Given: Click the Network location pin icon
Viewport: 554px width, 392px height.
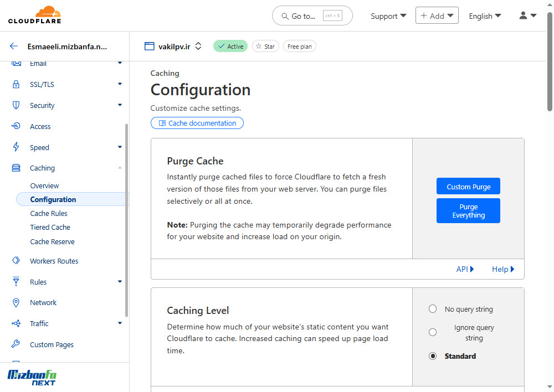Looking at the screenshot, I should pos(16,302).
